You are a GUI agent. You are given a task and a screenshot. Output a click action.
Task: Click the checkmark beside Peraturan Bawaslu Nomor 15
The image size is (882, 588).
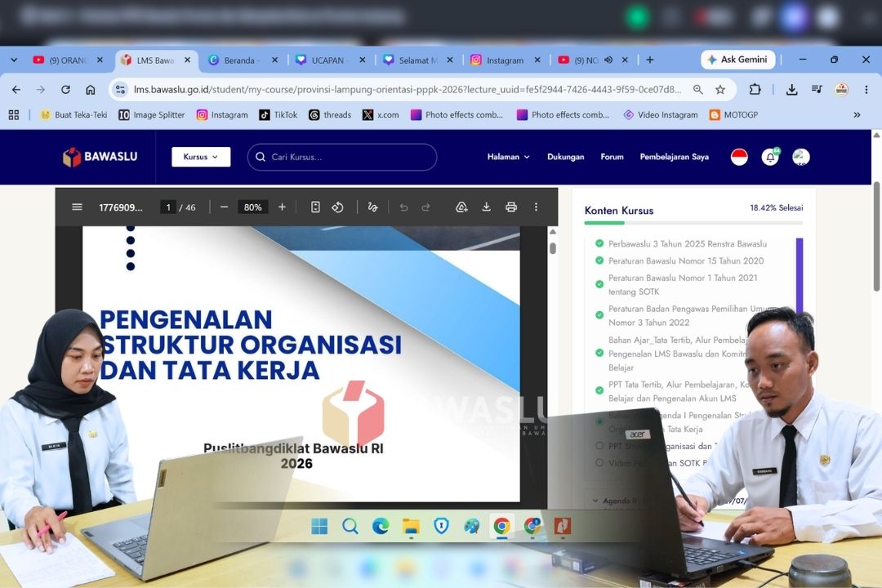[599, 261]
